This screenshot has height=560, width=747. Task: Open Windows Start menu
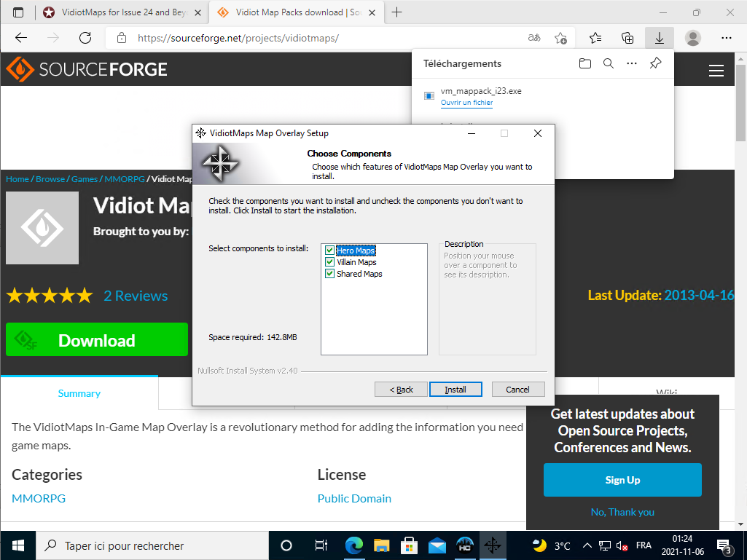17,545
